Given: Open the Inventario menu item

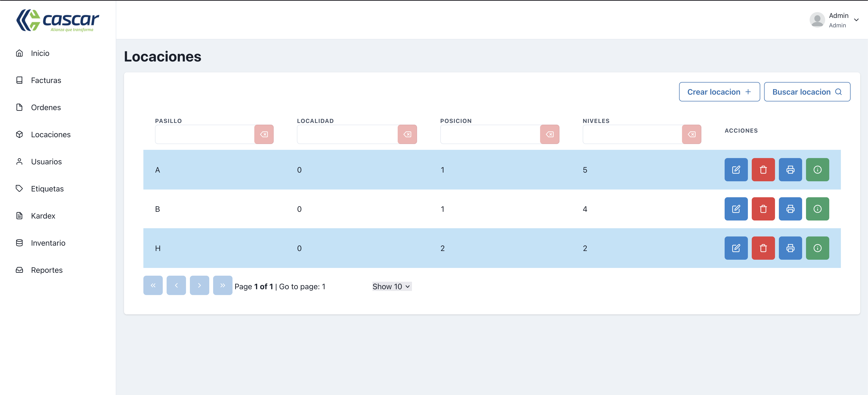Looking at the screenshot, I should [x=48, y=243].
